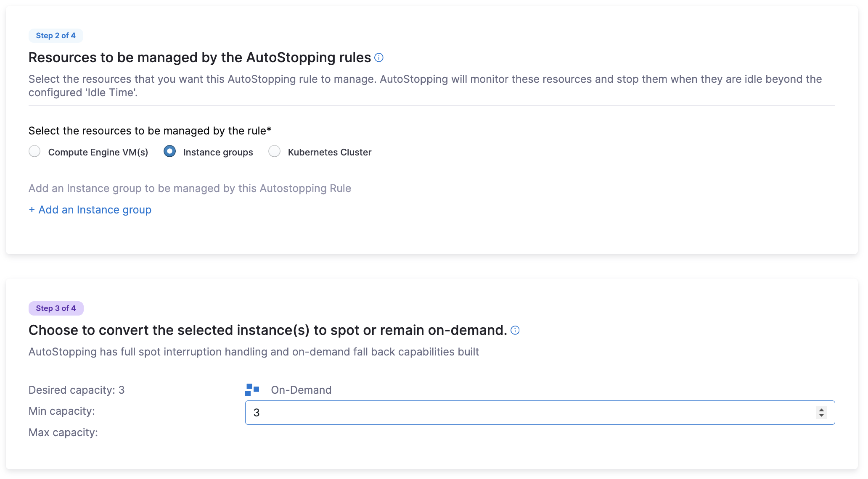Select the Instance groups radio button
868x479 pixels.
click(x=169, y=151)
